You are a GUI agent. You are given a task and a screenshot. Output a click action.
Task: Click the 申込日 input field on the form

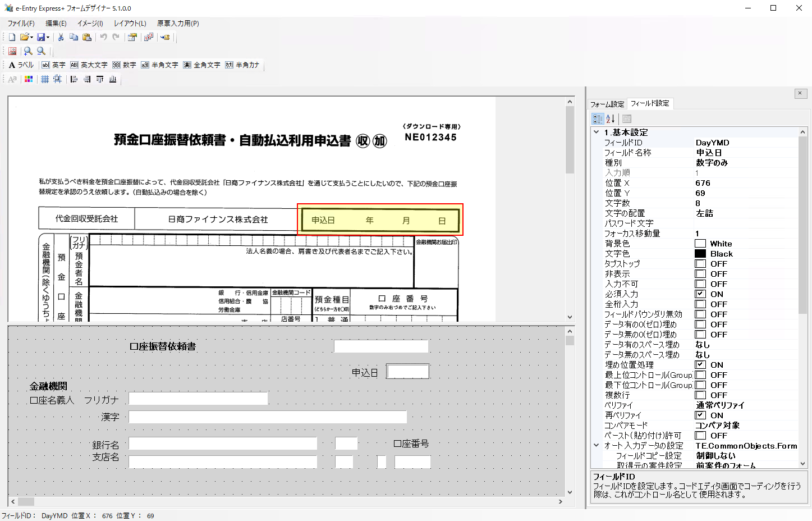(408, 371)
